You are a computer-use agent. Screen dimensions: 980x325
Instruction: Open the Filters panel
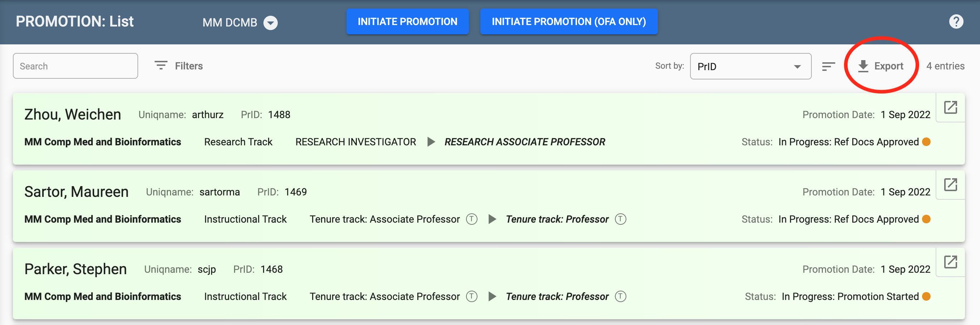pos(178,66)
